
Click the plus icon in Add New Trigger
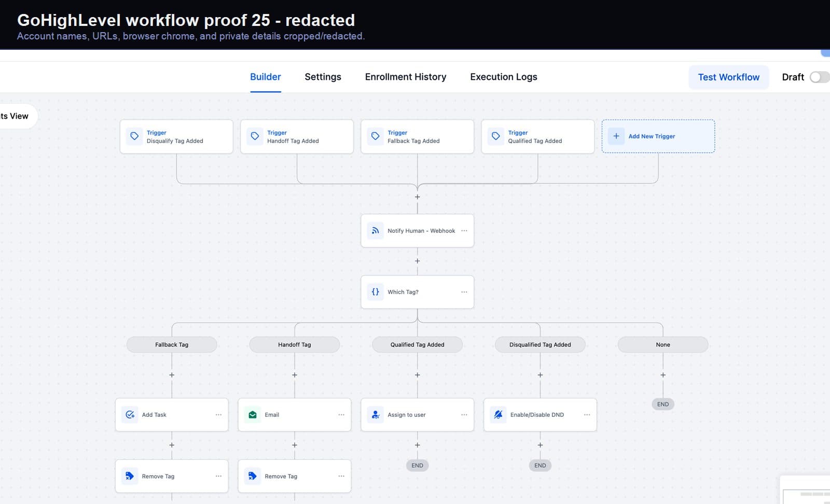616,136
